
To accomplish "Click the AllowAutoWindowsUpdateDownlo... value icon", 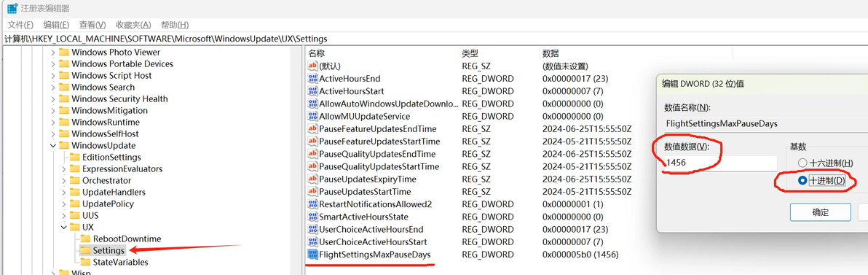I will [x=313, y=104].
